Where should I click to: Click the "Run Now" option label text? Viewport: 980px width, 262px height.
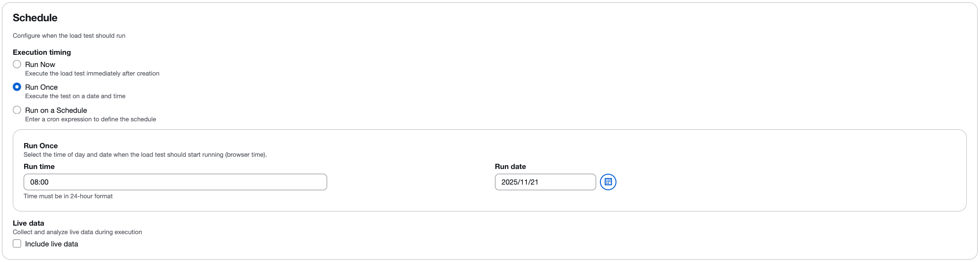40,65
